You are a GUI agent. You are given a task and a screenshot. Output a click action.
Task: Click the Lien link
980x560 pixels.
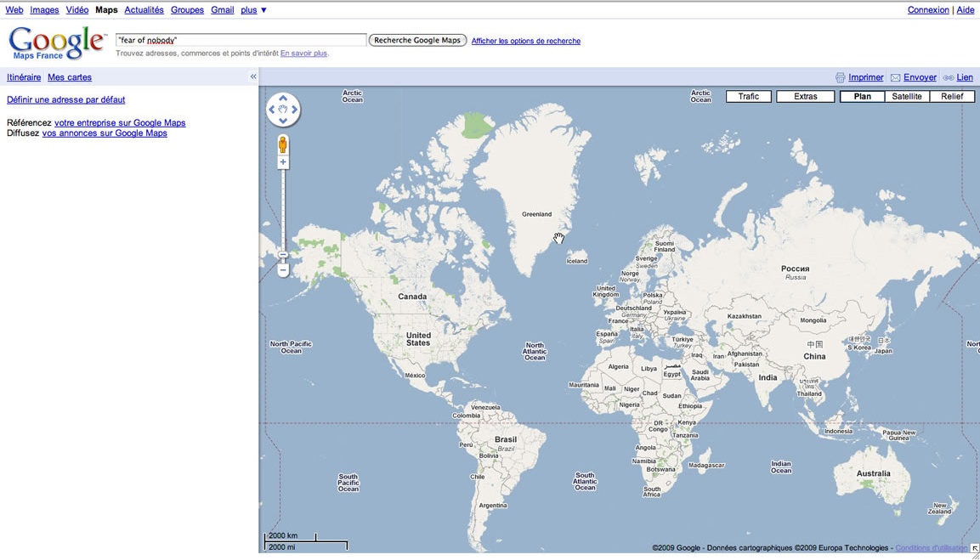click(965, 77)
